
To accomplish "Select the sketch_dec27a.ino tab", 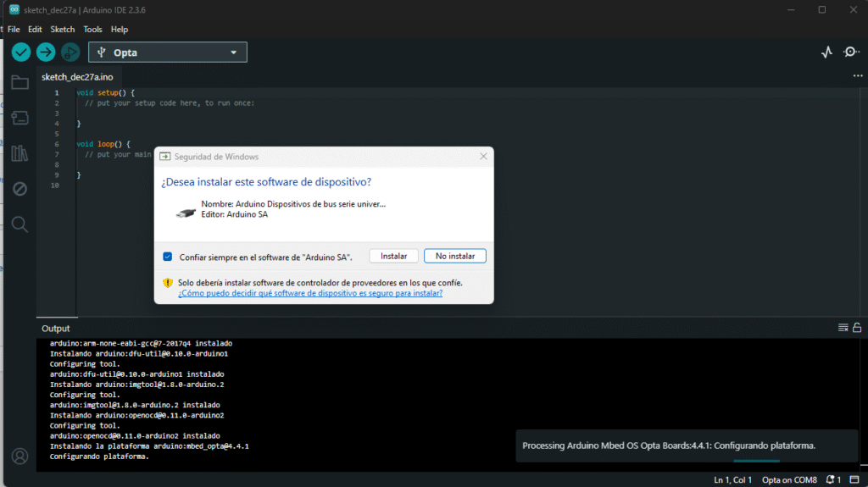I will coord(77,77).
